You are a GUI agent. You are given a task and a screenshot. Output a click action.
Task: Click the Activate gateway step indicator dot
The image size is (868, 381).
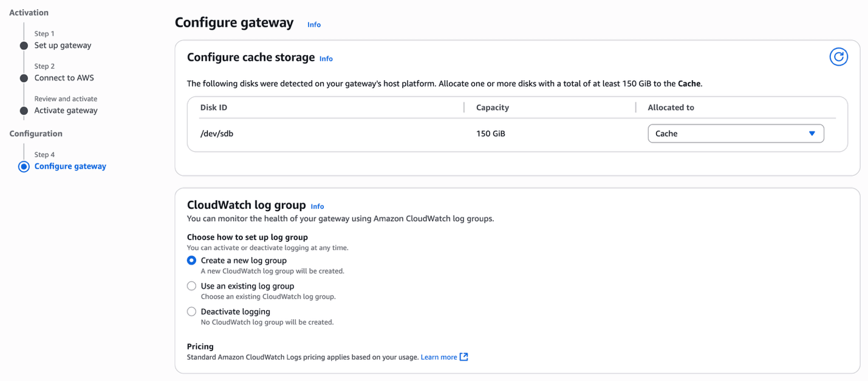point(23,110)
